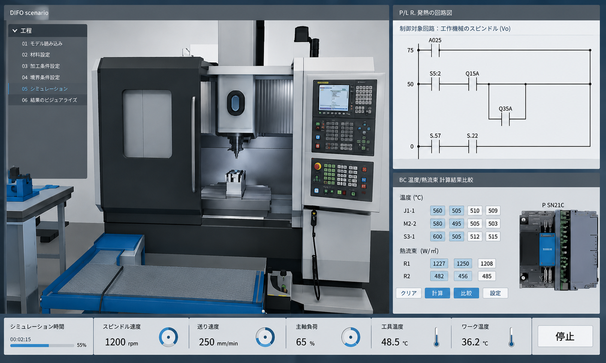Select M2-2 temperature cell 495
Screen dimensions: 606x363
[456, 223]
